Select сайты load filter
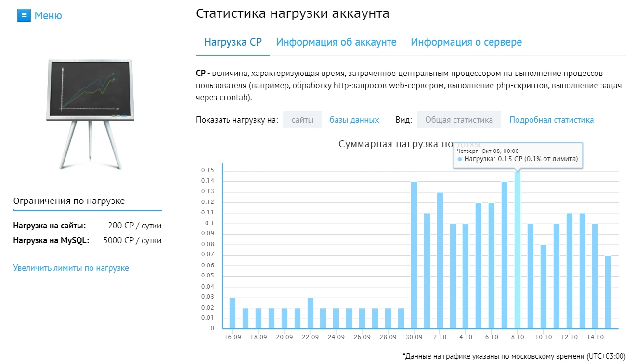The image size is (635, 364). 302,120
